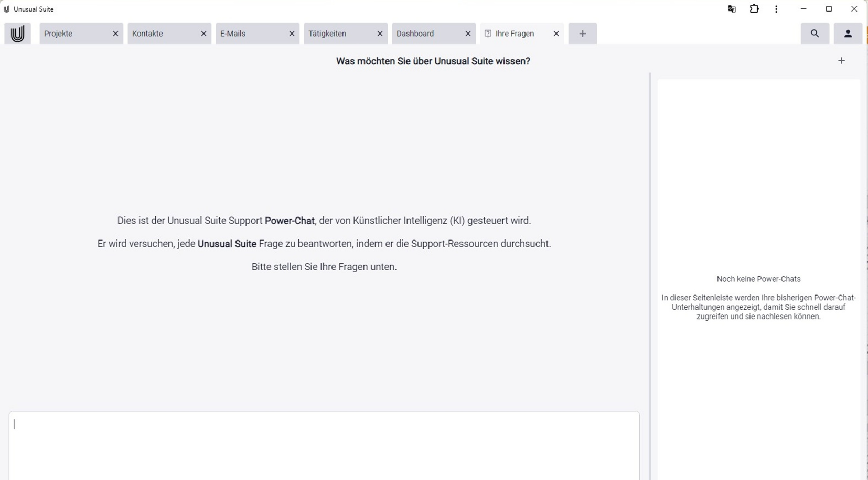Select the Tätigkeiten tab
Image resolution: width=868 pixels, height=480 pixels.
pyautogui.click(x=338, y=34)
